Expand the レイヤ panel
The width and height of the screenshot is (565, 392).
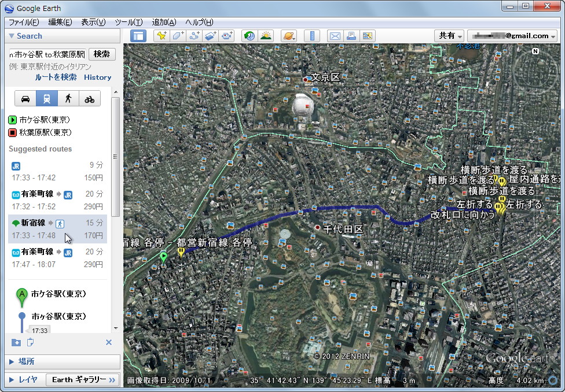(x=12, y=380)
